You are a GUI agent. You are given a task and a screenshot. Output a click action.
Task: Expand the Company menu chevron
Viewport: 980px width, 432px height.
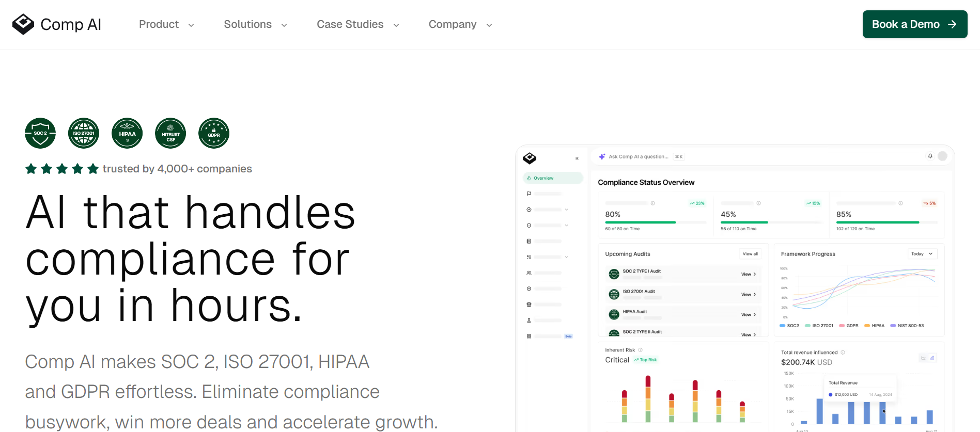click(489, 25)
